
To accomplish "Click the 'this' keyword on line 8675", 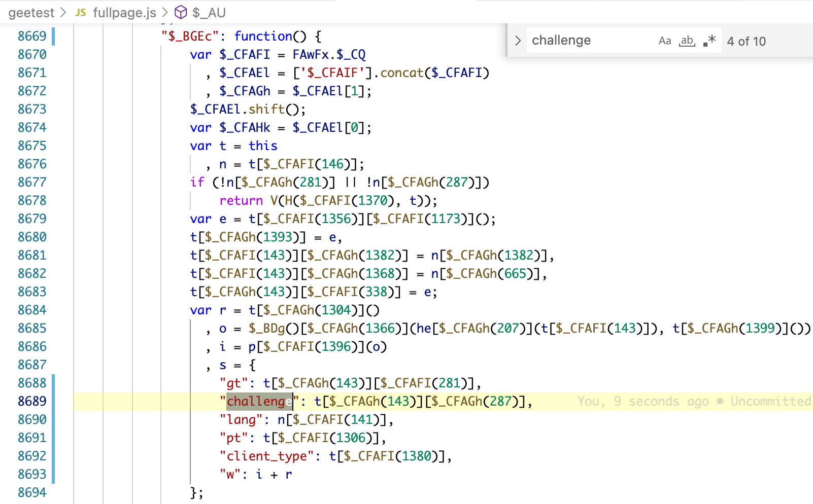I will click(x=263, y=146).
